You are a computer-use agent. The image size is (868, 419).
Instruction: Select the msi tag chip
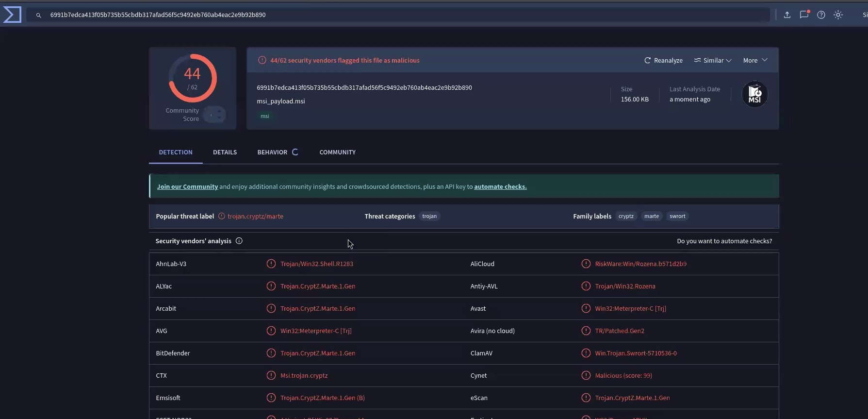point(264,116)
